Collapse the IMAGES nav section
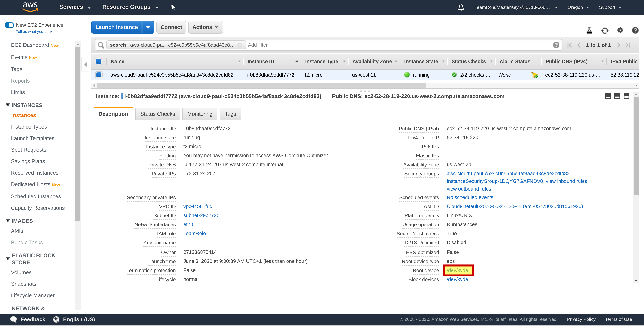This screenshot has width=644, height=326. [8, 221]
